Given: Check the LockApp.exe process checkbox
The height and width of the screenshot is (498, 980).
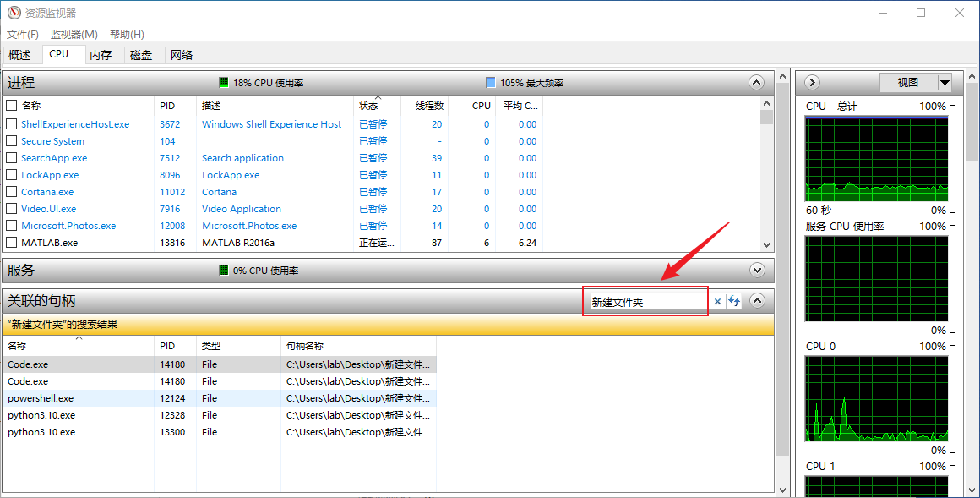Looking at the screenshot, I should click(x=11, y=174).
